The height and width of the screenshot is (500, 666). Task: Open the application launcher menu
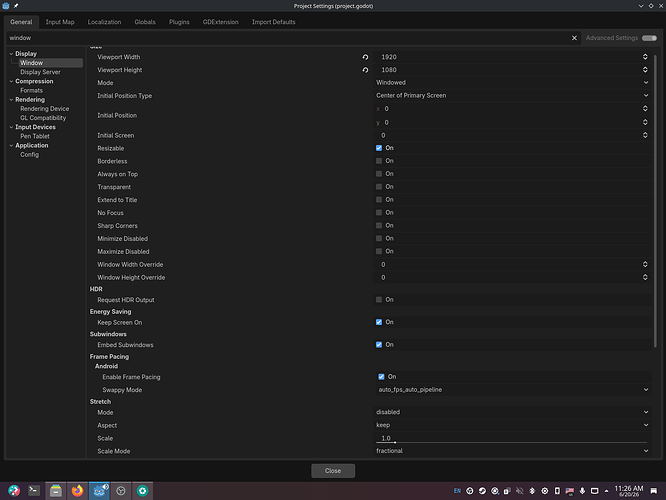click(14, 491)
